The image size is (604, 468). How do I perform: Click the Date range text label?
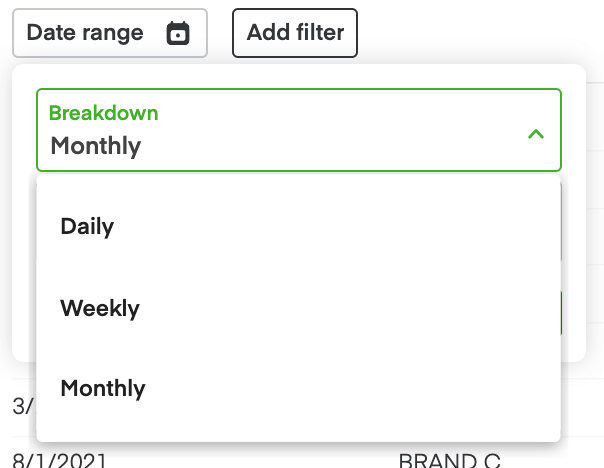85,33
